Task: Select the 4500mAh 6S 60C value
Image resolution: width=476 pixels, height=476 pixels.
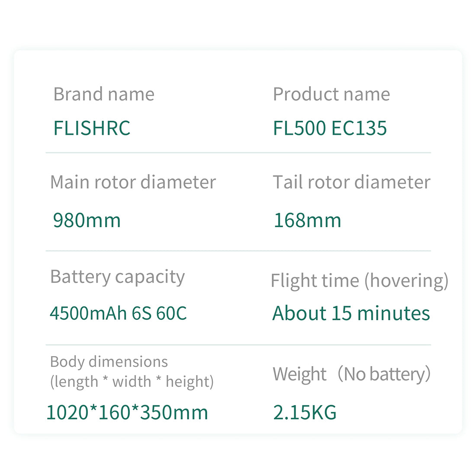Action: [118, 313]
